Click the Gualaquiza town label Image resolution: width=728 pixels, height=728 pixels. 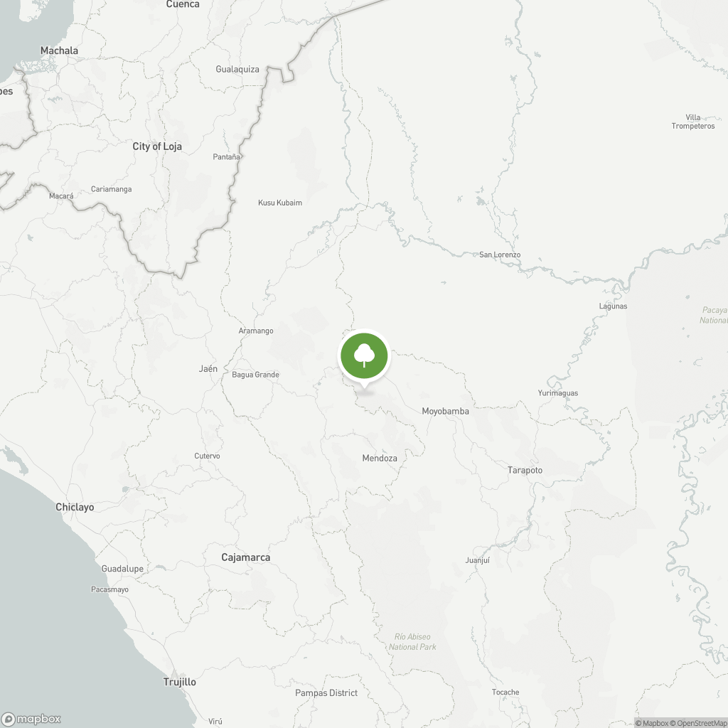[x=237, y=69]
